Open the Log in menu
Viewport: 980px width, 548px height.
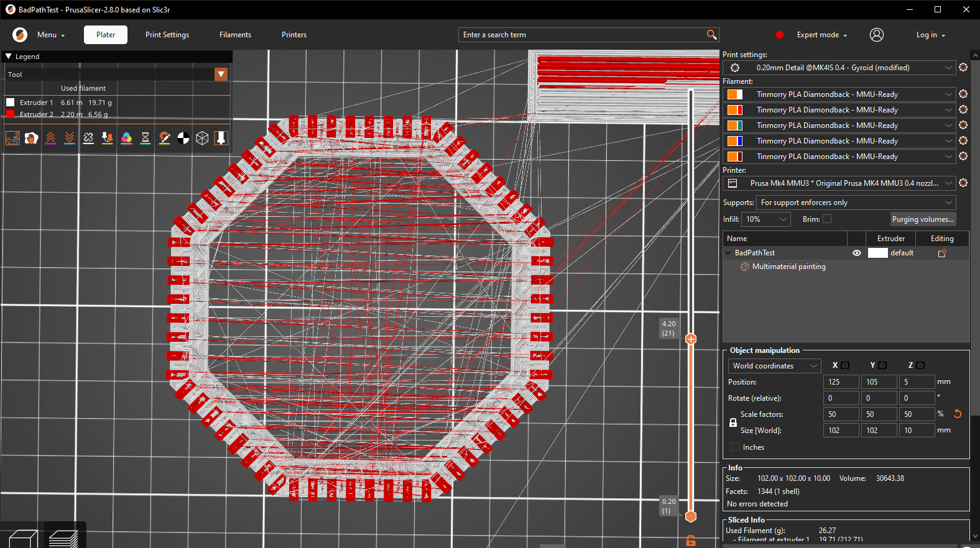tap(930, 35)
